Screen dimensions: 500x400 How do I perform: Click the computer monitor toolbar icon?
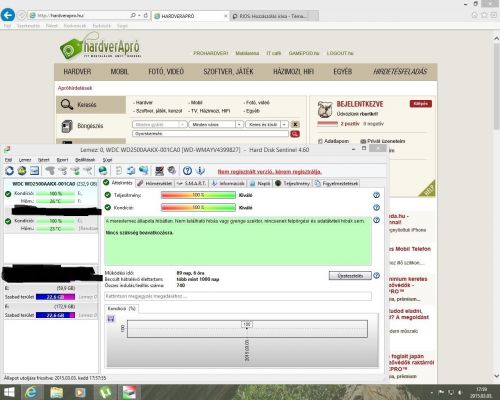159,171
